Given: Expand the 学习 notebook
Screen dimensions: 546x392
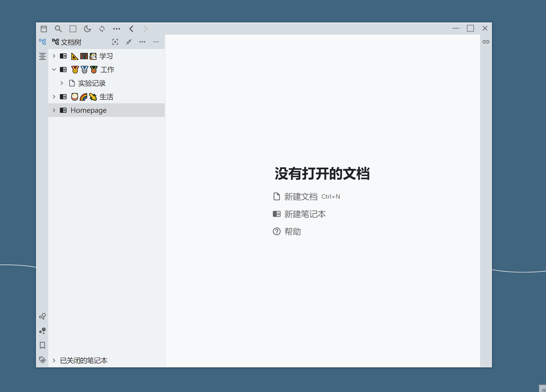Looking at the screenshot, I should 54,56.
